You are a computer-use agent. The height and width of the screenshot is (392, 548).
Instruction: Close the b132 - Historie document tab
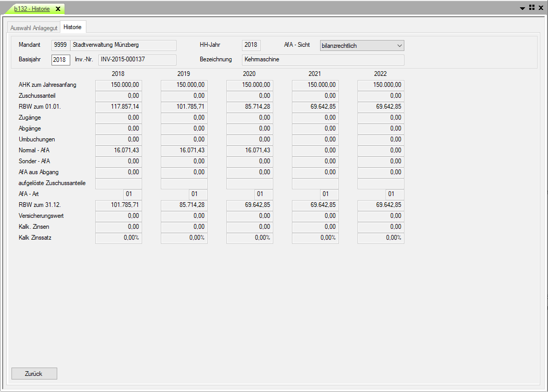[x=58, y=9]
